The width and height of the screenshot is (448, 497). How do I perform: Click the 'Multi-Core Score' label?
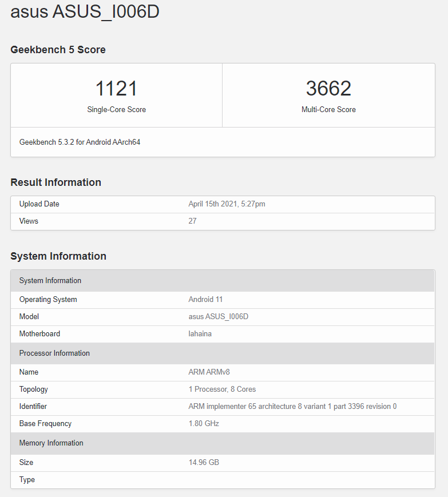point(328,109)
